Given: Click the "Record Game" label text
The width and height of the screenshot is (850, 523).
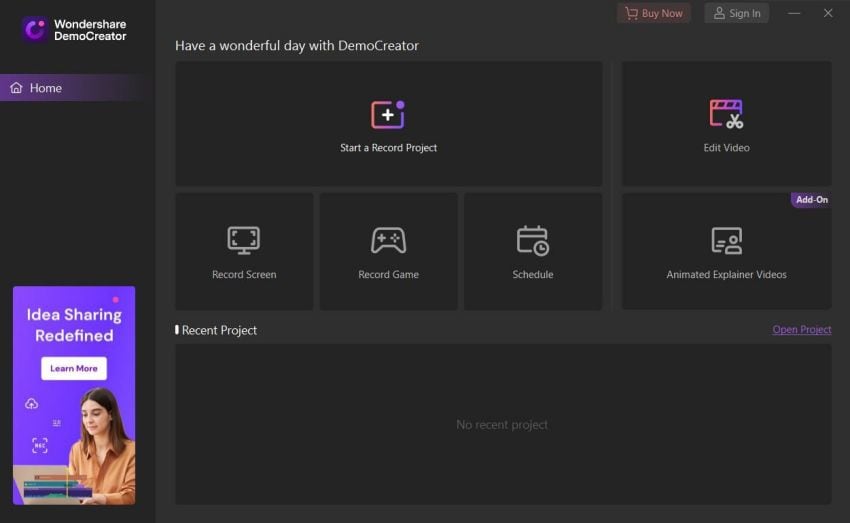Looking at the screenshot, I should click(x=388, y=274).
